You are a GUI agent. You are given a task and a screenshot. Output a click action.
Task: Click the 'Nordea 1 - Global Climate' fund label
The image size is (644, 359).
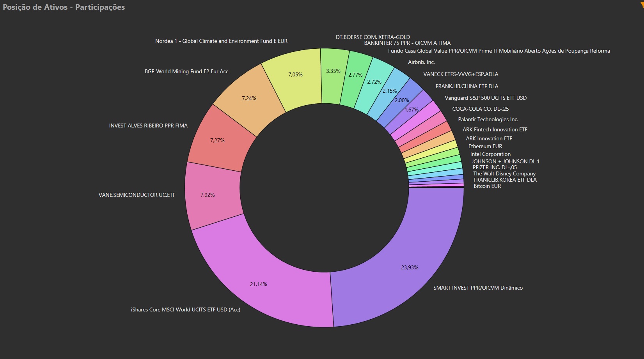[221, 41]
